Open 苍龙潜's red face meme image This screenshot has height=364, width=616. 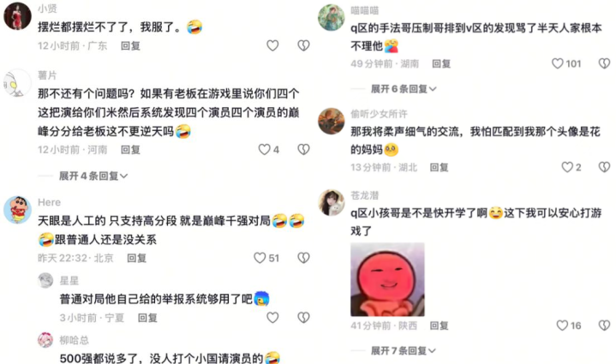[x=387, y=279]
